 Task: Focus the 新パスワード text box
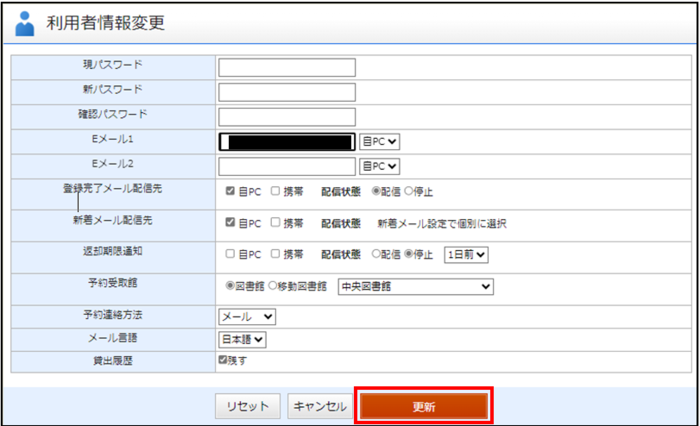click(x=287, y=92)
